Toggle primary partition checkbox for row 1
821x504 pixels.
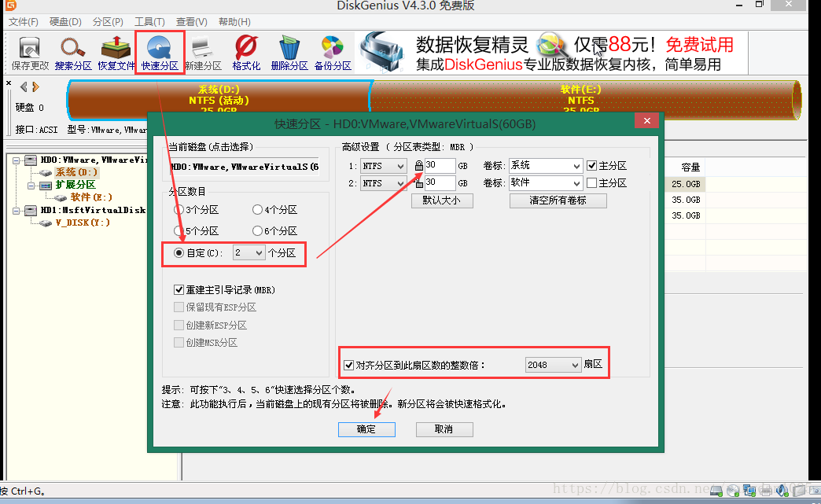pos(591,165)
